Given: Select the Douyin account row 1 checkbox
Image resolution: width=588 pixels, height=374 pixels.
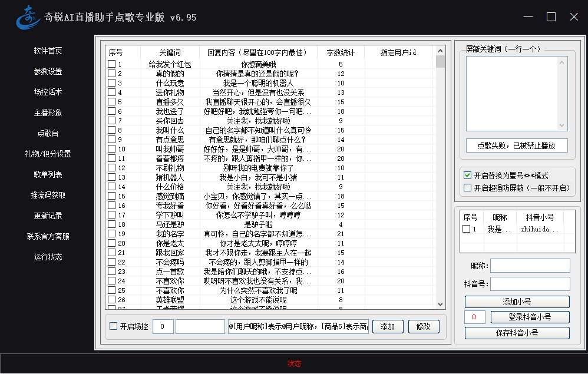Looking at the screenshot, I should click(467, 229).
